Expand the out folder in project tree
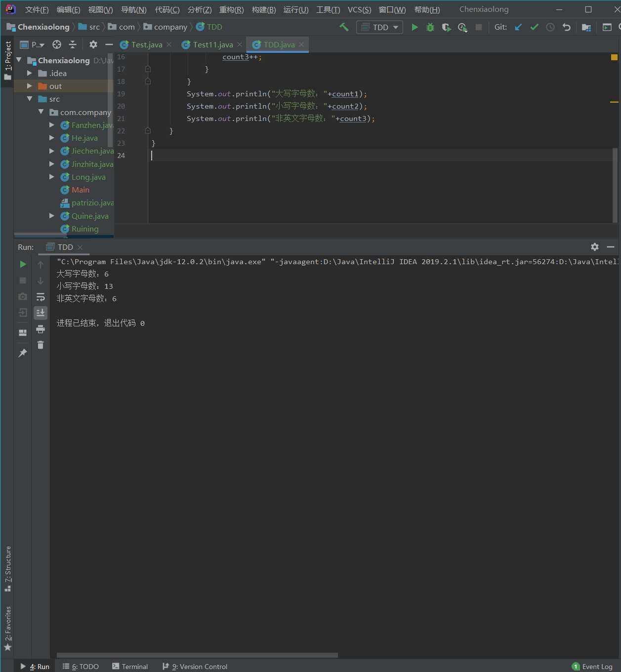The height and width of the screenshot is (672, 621). (30, 86)
